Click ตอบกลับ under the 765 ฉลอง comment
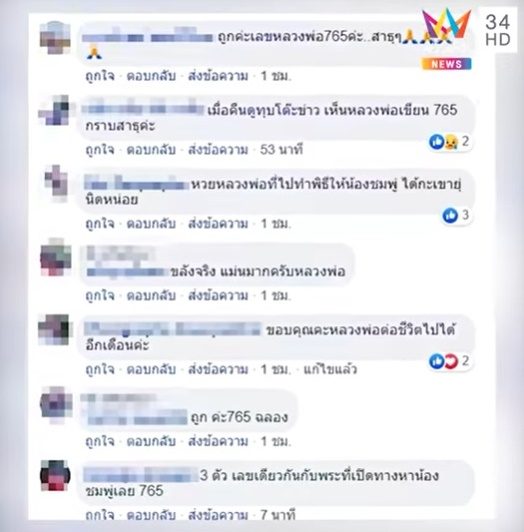The height and width of the screenshot is (532, 524). pyautogui.click(x=151, y=441)
